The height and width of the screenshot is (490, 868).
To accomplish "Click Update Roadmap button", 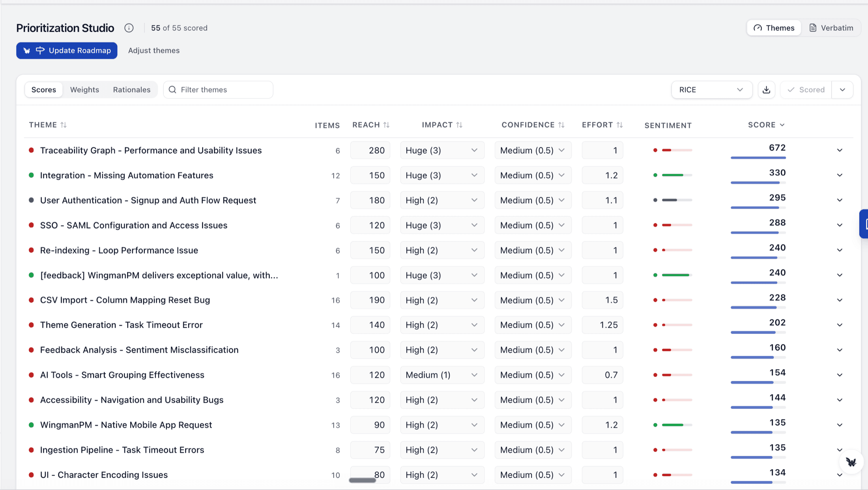I will tap(67, 50).
